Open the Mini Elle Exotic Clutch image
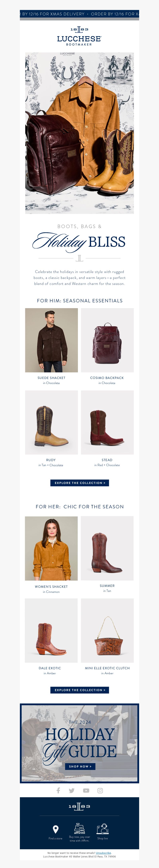 pos(107,630)
